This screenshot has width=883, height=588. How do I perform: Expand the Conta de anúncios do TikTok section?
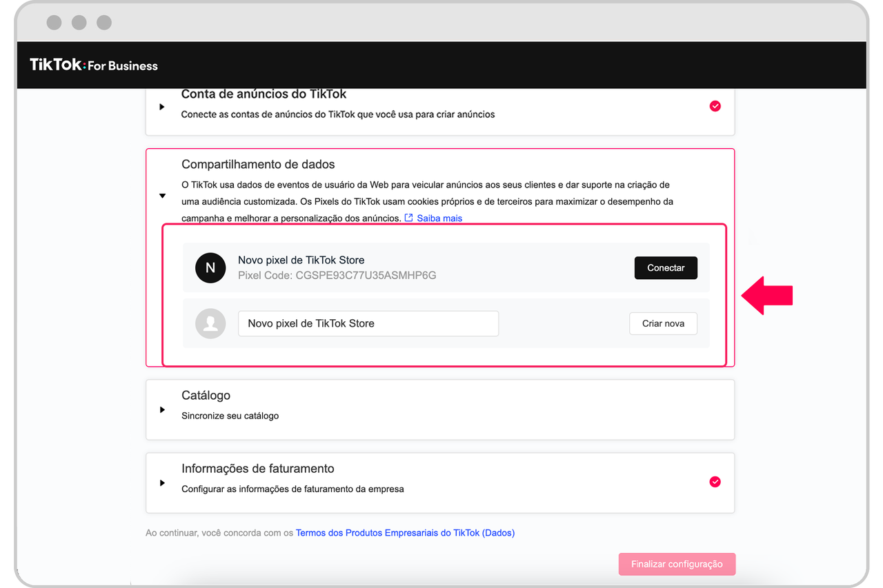coord(162,107)
